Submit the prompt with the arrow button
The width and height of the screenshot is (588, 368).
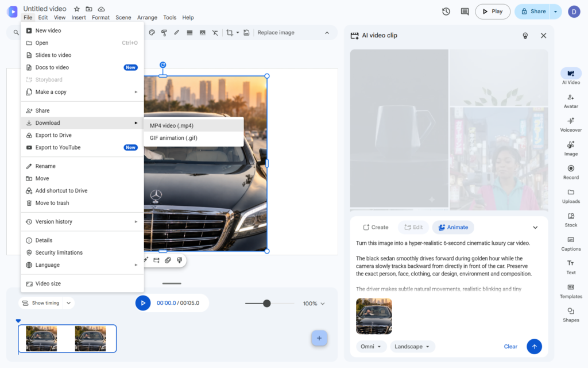click(534, 347)
